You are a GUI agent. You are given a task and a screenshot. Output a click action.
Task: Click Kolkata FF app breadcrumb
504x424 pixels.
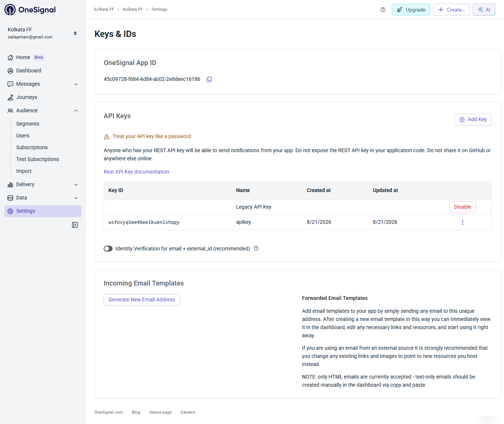point(133,9)
